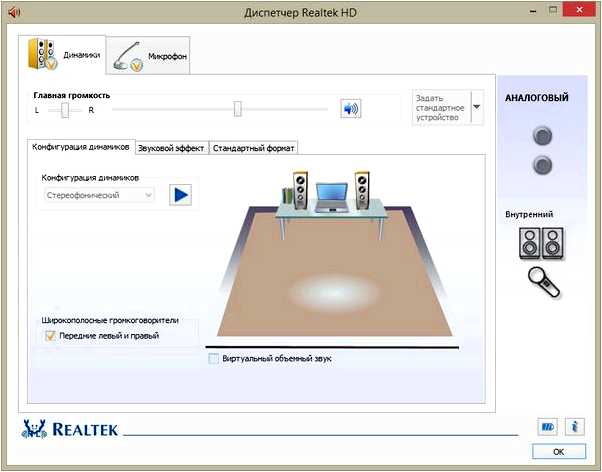Click the OK button
602x472 pixels.
pyautogui.click(x=557, y=452)
